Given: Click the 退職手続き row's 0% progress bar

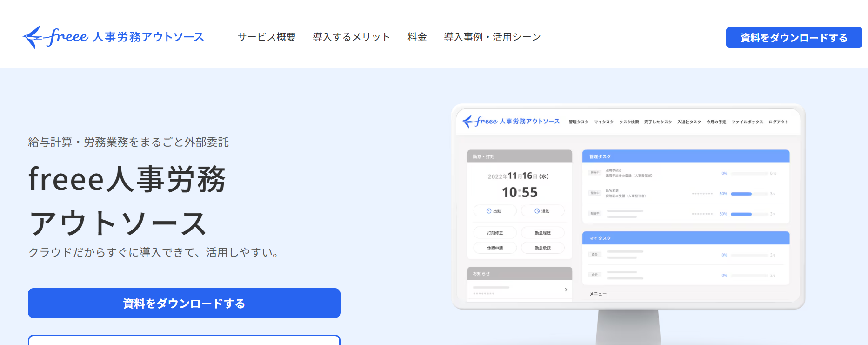Looking at the screenshot, I should (749, 173).
